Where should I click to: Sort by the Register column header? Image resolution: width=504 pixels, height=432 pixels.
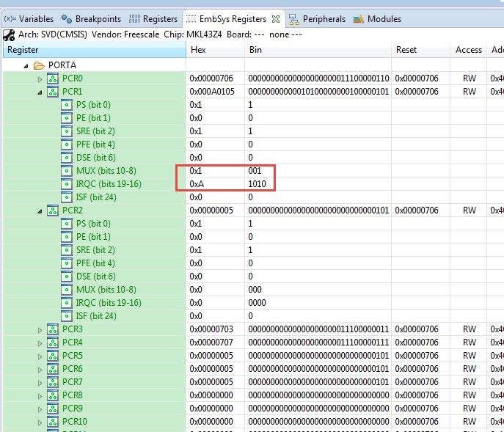coord(94,50)
